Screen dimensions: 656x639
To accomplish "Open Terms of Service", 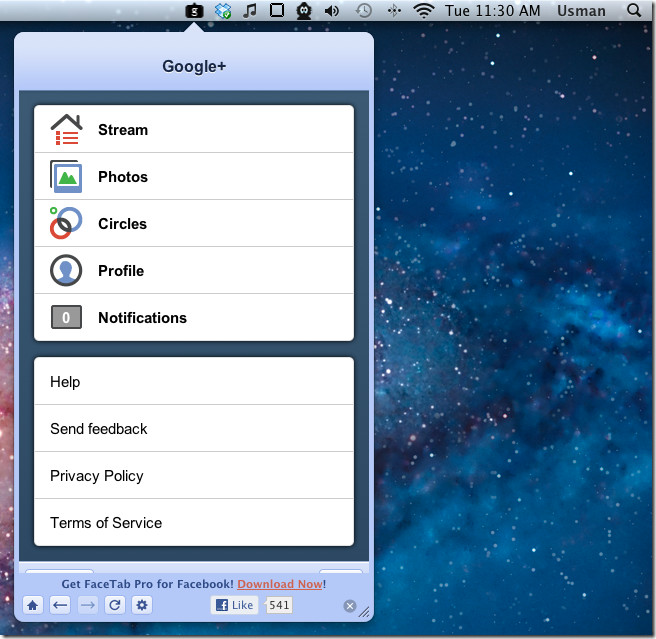I will [194, 522].
